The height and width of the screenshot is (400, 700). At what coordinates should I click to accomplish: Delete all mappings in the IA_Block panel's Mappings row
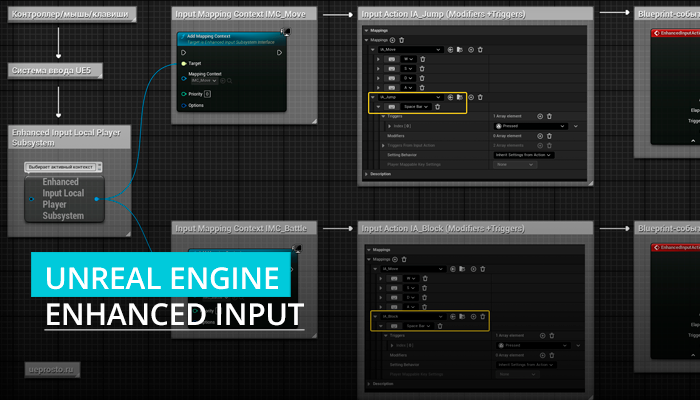point(404,259)
